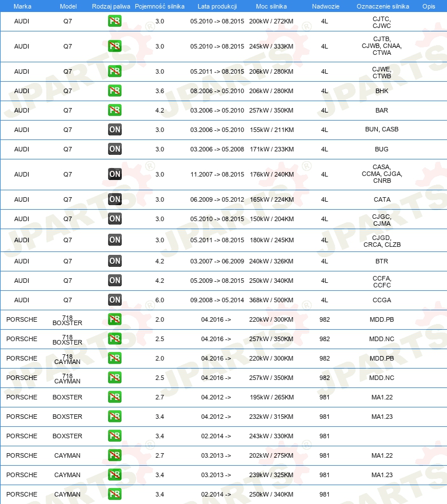Image resolution: width=447 pixels, height=504 pixels.
Task: Click the Nadwozie column header
Action: tap(325, 6)
